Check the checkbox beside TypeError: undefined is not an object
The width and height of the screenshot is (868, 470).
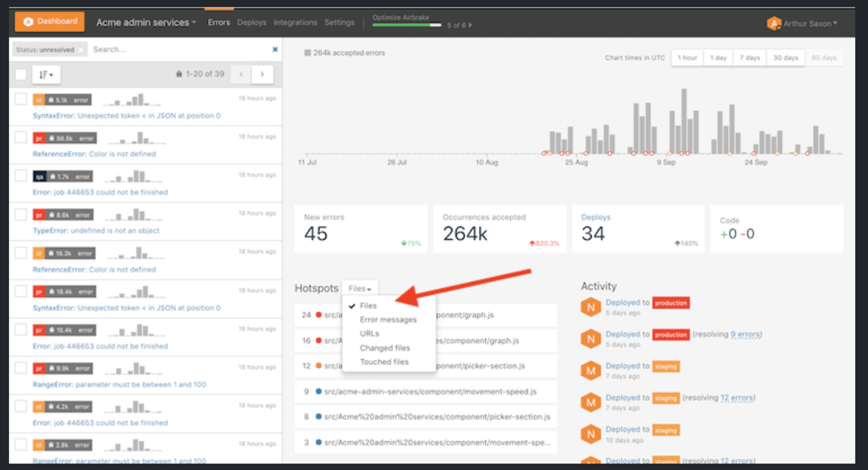pos(20,214)
